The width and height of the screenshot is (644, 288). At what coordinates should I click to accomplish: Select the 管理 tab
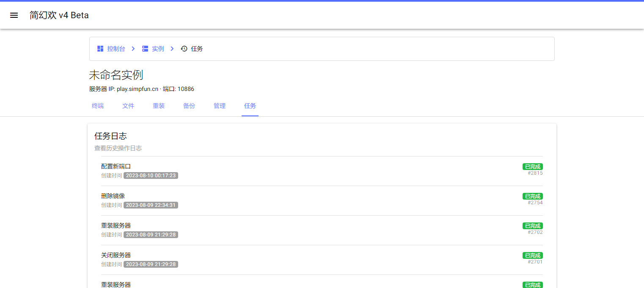[x=220, y=106]
